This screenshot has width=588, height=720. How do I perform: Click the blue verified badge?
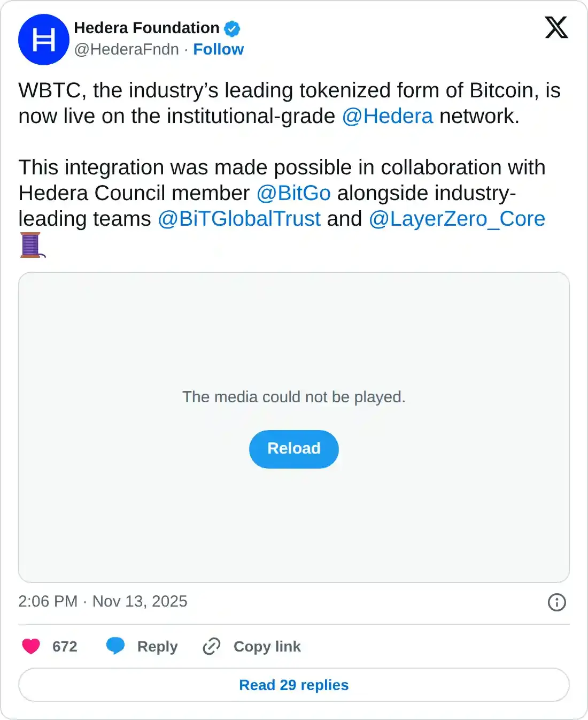tap(232, 28)
